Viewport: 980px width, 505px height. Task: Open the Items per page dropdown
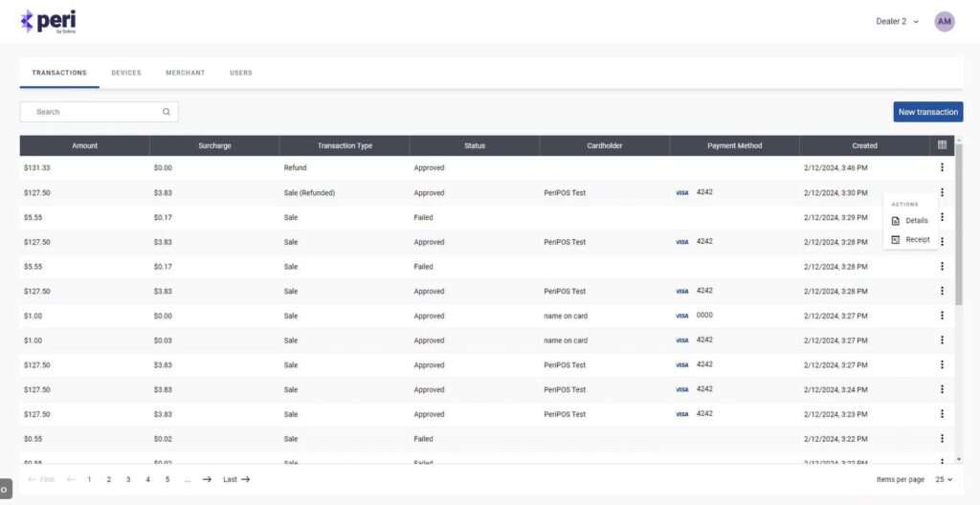pyautogui.click(x=944, y=479)
